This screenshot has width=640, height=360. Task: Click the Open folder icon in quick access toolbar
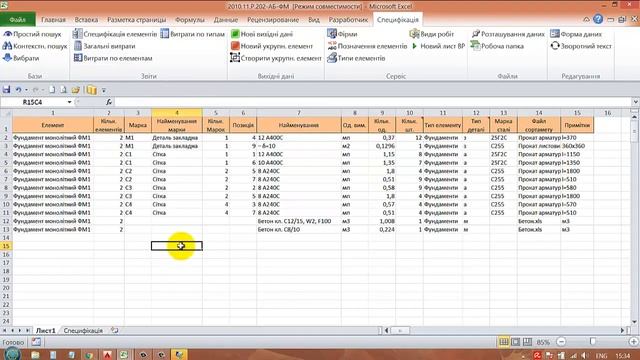(x=76, y=90)
